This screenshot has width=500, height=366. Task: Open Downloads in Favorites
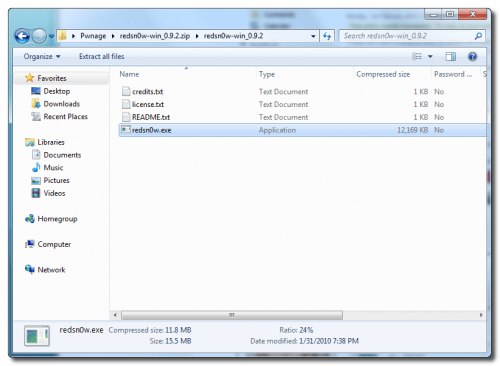[x=62, y=104]
